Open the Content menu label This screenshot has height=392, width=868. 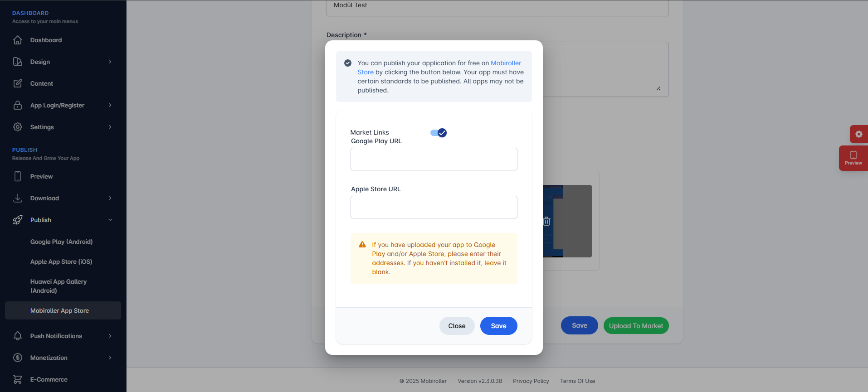[x=42, y=83]
